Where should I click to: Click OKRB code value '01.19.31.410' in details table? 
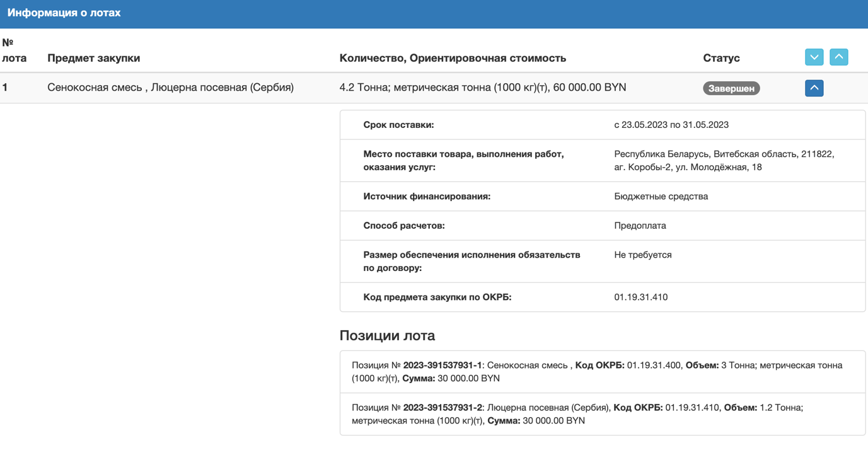[641, 297]
